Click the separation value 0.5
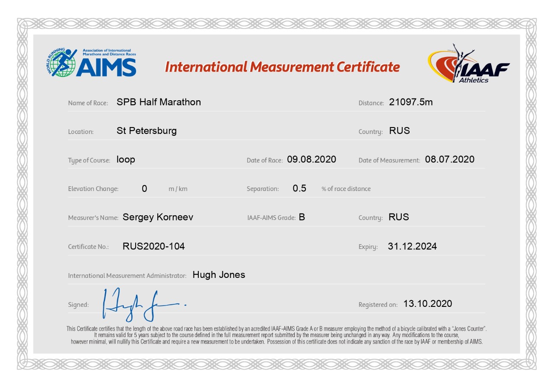 299,188
